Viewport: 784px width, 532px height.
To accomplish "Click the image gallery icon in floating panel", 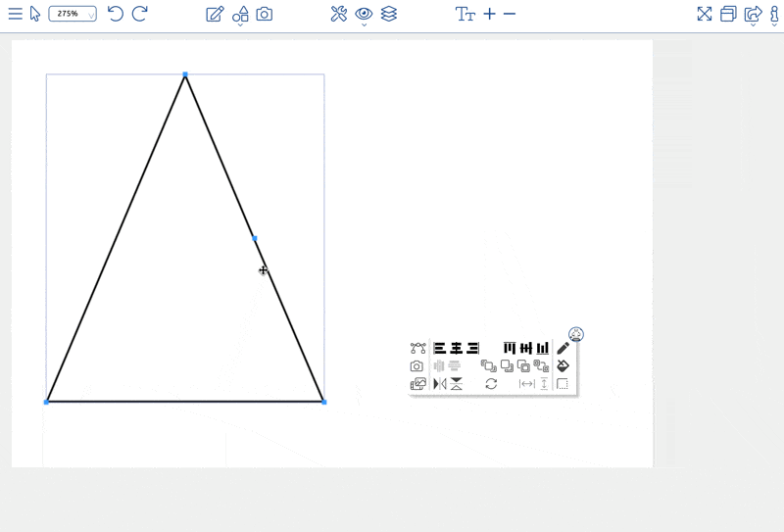I will tap(418, 384).
